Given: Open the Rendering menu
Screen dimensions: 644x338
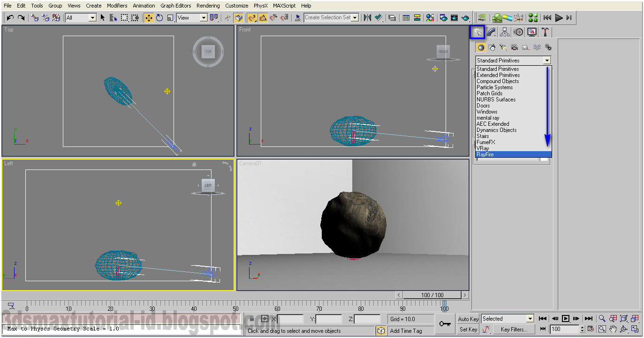Looking at the screenshot, I should [x=208, y=5].
